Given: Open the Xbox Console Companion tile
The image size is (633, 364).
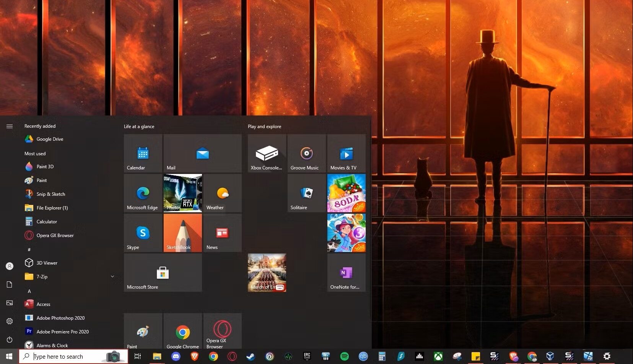Looking at the screenshot, I should tap(267, 153).
